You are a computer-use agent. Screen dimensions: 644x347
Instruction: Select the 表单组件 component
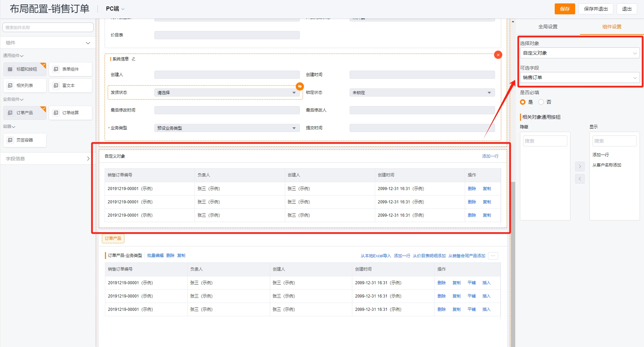tap(71, 69)
